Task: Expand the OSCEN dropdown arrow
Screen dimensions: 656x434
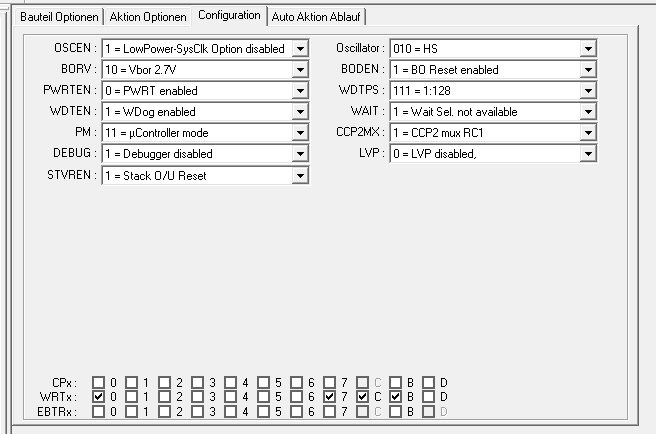Action: click(300, 49)
